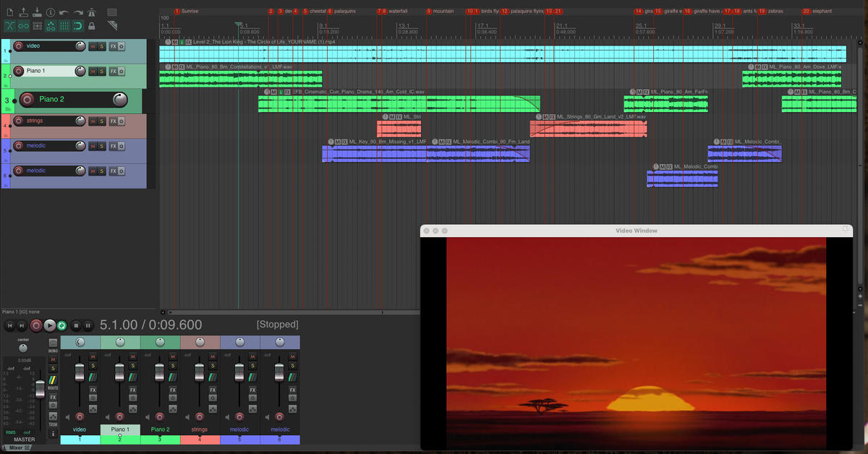Open the Mixer docker menu icon

click(x=27, y=448)
